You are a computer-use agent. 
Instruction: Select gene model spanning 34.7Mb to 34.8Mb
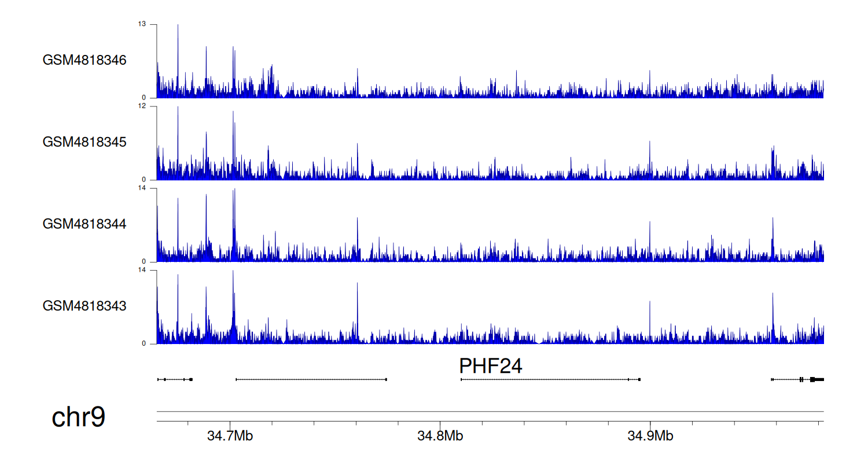pyautogui.click(x=311, y=379)
